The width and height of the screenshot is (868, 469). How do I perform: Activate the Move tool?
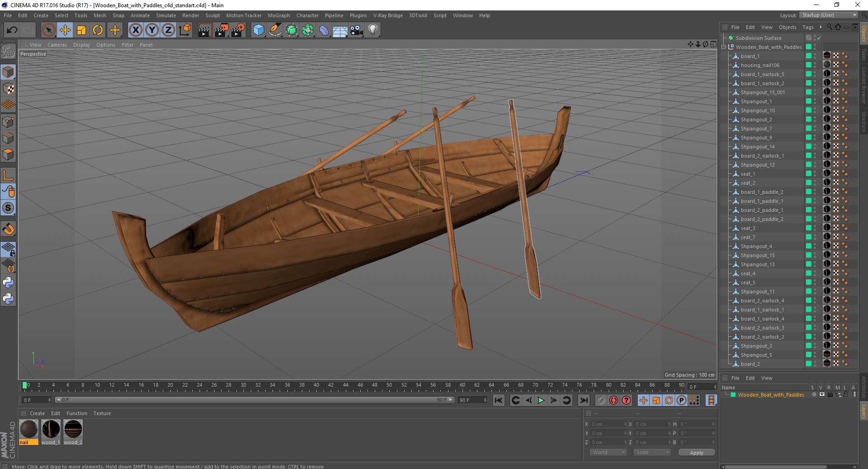(x=65, y=30)
